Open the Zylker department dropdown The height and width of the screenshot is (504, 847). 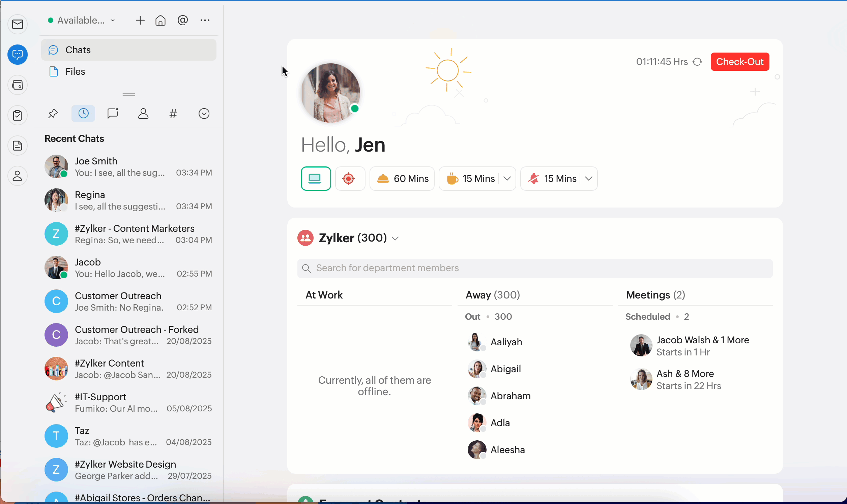[x=395, y=239]
